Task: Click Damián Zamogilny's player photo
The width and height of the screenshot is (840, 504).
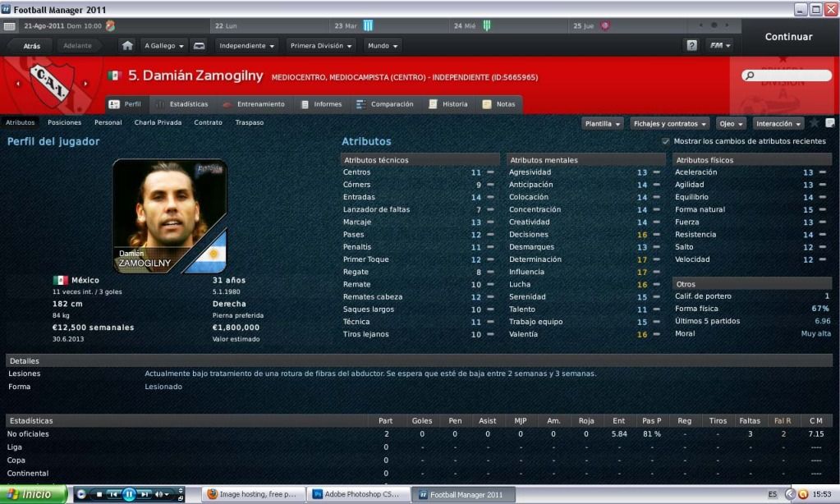Action: pos(169,217)
